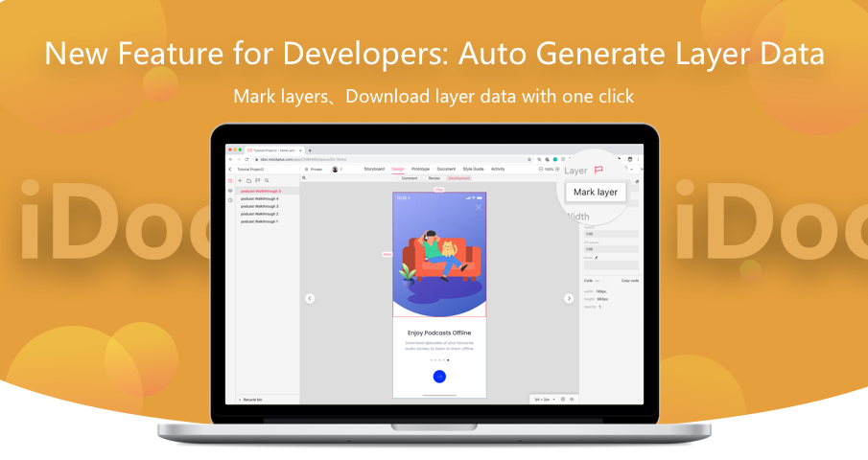Click the canvas magnifier icon
The image size is (868, 460).
point(304,178)
